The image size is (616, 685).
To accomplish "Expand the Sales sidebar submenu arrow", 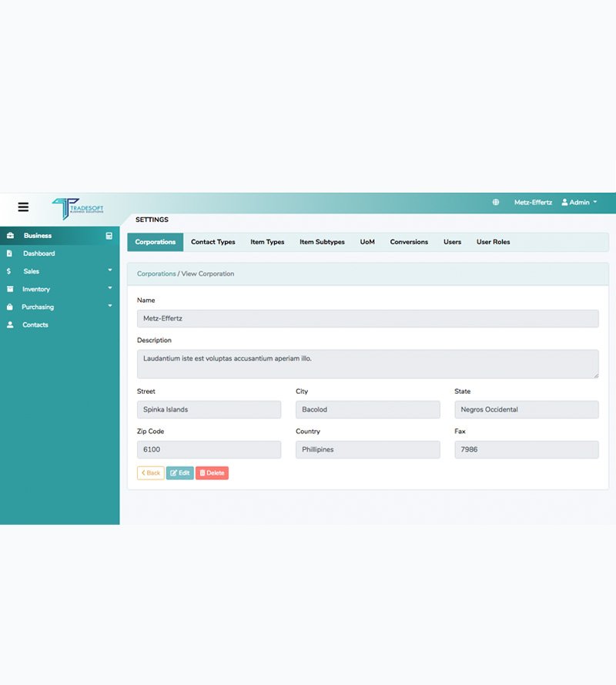I will 110,270.
